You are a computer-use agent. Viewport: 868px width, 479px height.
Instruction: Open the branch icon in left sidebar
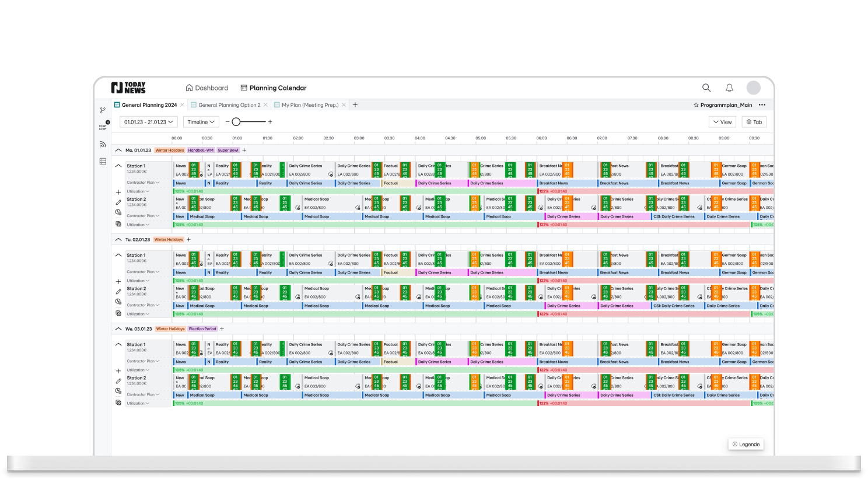click(103, 110)
